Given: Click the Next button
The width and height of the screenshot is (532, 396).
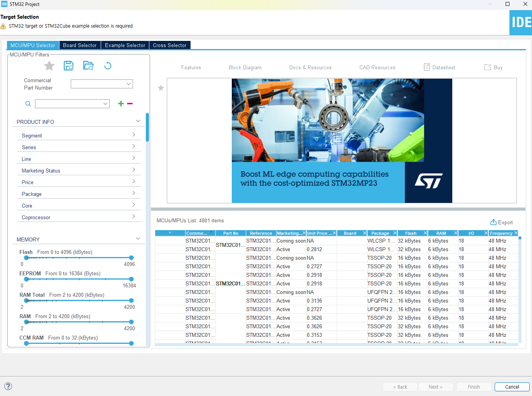Looking at the screenshot, I should click(x=436, y=387).
